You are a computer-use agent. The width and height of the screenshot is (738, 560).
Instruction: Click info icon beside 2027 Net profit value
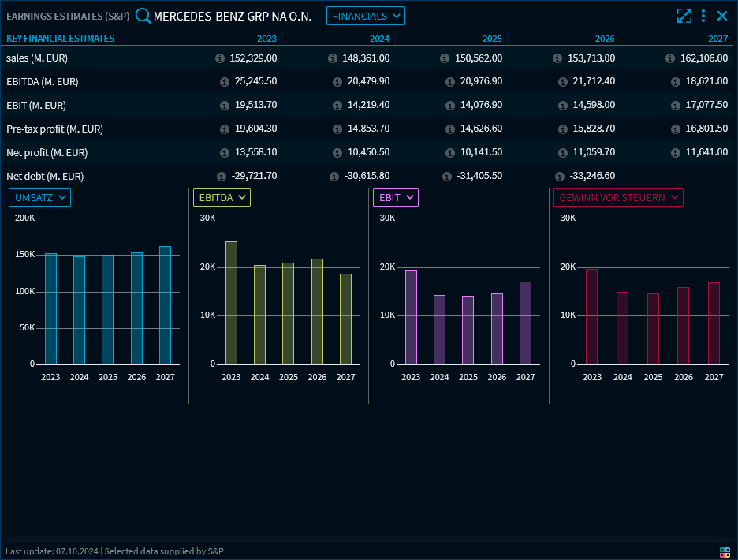coord(675,153)
